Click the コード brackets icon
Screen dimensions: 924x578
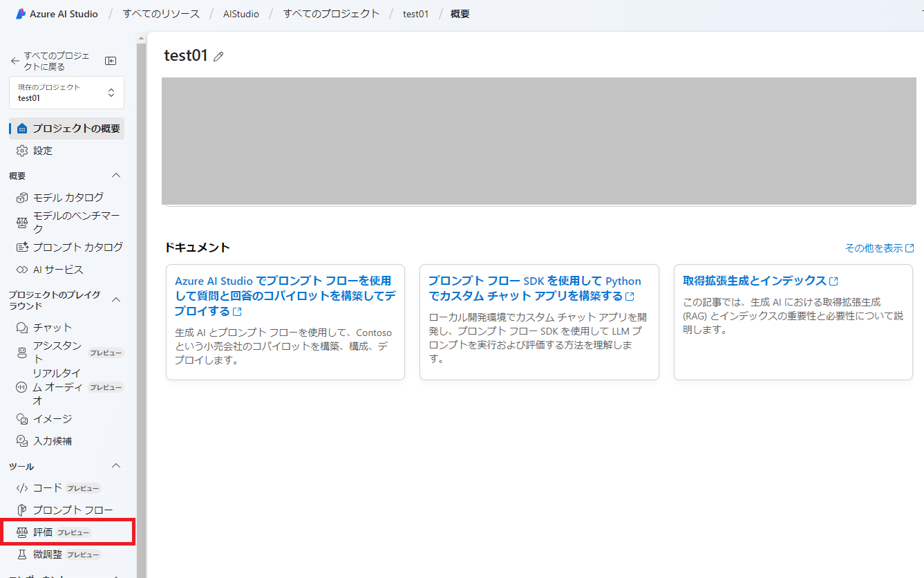pos(21,488)
